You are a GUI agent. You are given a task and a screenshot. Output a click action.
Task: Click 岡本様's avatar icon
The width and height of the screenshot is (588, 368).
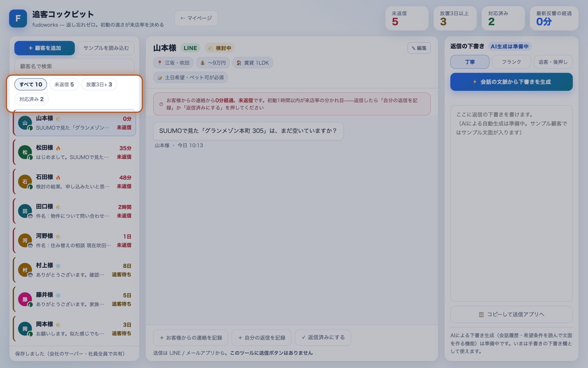tap(25, 329)
